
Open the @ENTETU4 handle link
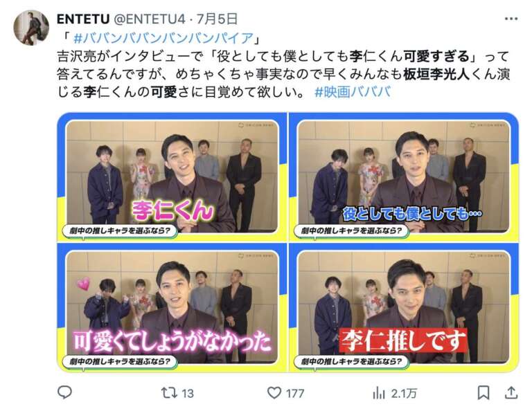click(149, 19)
